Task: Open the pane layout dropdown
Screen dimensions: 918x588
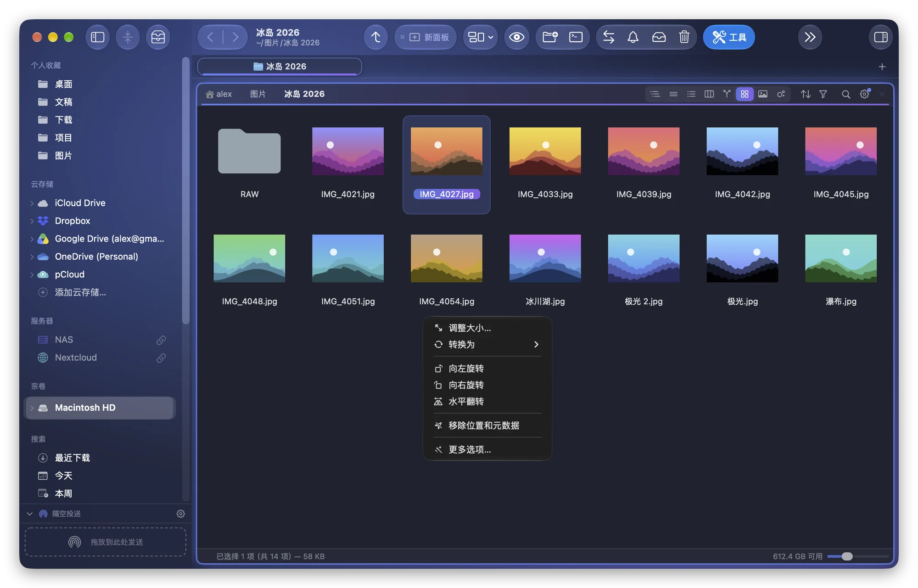Action: coord(480,37)
